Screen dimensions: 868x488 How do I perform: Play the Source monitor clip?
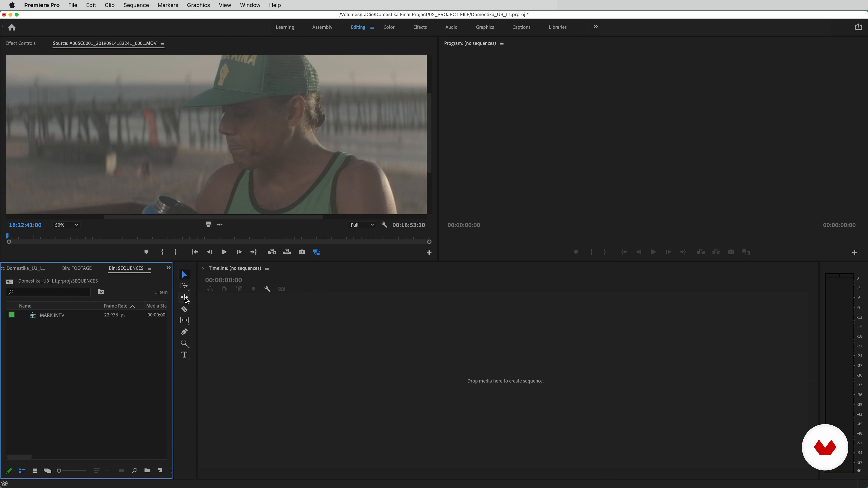[x=224, y=252]
